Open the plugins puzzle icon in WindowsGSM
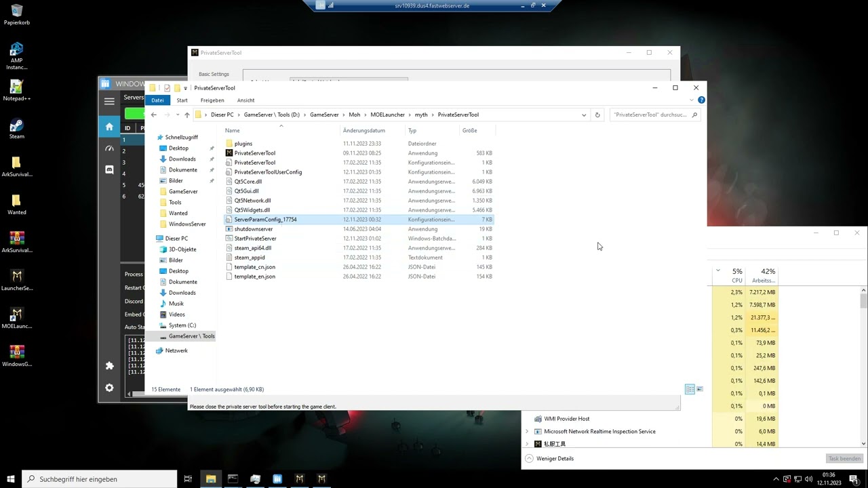The image size is (868, 488). click(x=109, y=365)
